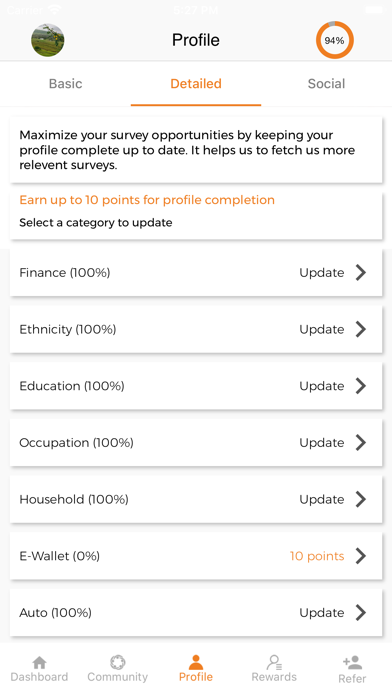Switch to the Social tab
The image size is (392, 696).
[x=326, y=83]
